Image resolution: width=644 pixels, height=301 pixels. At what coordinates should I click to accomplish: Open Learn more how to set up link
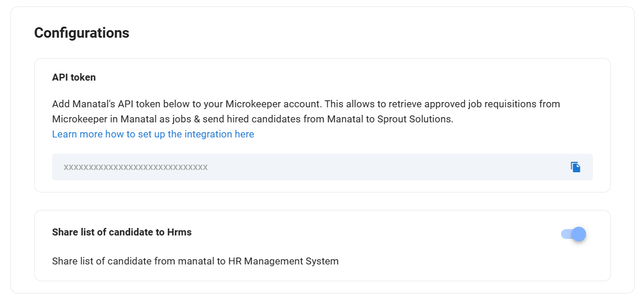[x=153, y=134]
